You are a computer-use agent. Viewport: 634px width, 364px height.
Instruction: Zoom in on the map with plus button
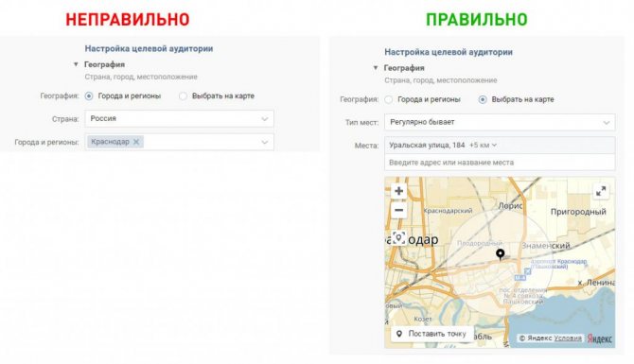coord(398,191)
